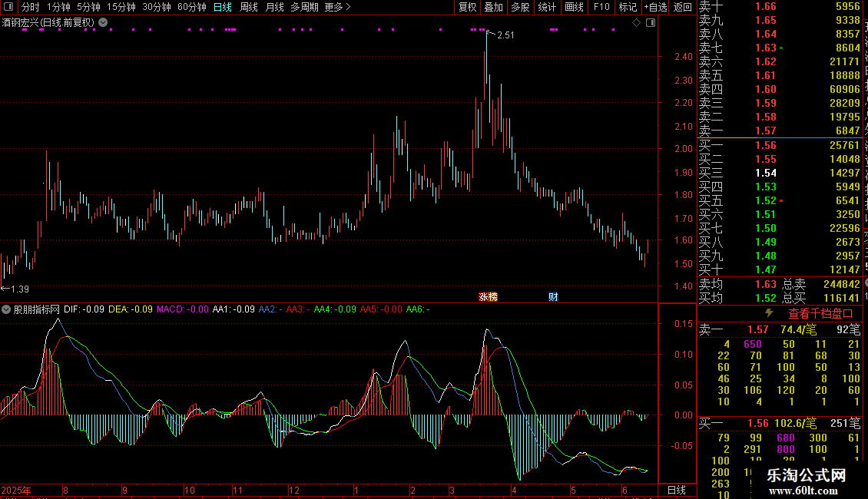Click the DIF: -0.09 indicator value

click(84, 309)
